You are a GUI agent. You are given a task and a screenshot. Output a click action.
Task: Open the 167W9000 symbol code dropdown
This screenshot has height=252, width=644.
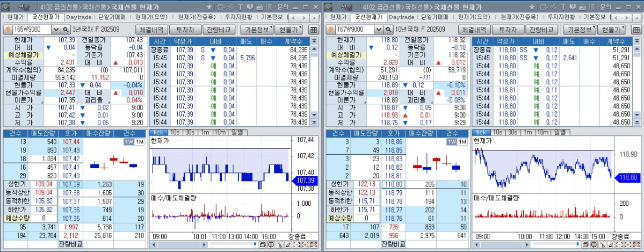click(x=379, y=30)
